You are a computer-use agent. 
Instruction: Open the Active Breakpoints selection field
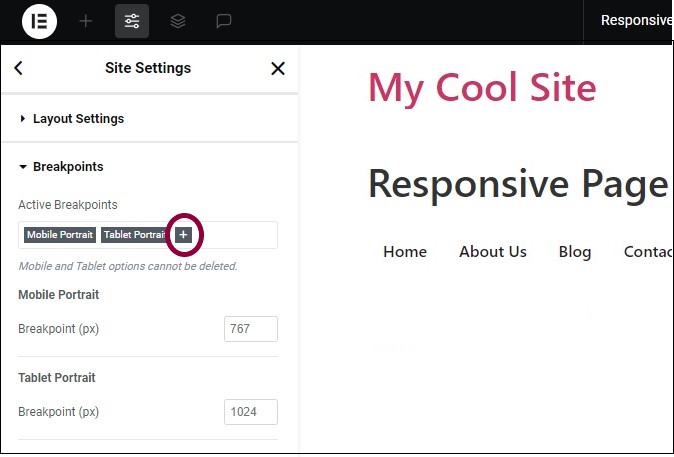(148, 235)
